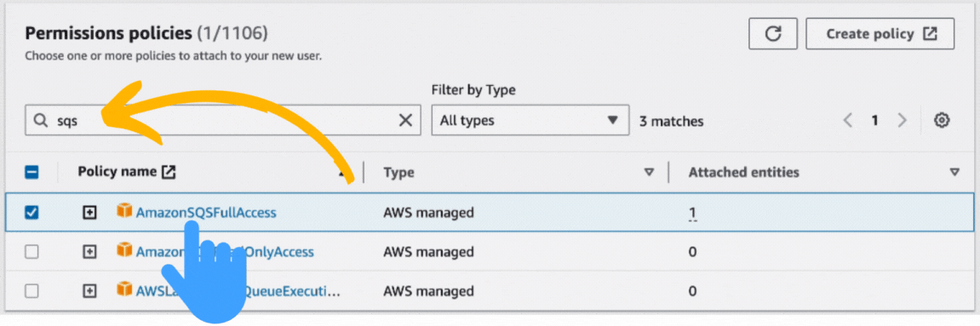Go to the next results page
This screenshot has width=980, height=326.
click(x=902, y=121)
